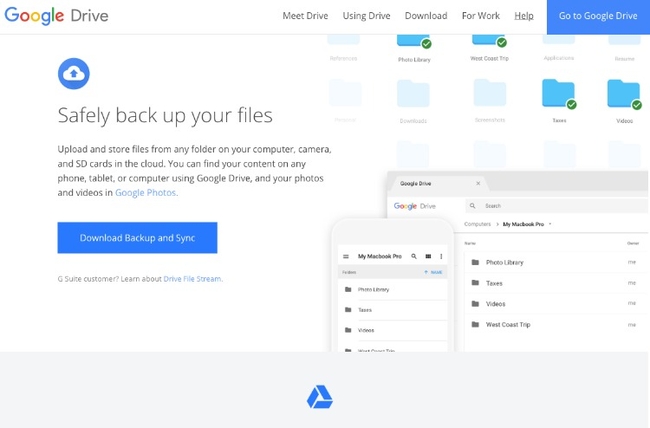This screenshot has width=650, height=428.
Task: Open the West Coast Trip folder icon at top
Action: [x=489, y=41]
